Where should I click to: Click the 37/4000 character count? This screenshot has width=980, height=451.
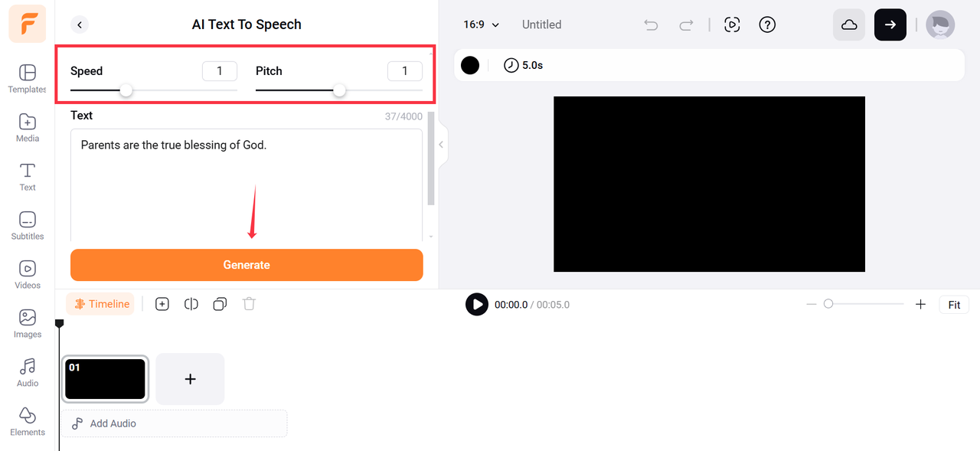tap(403, 116)
